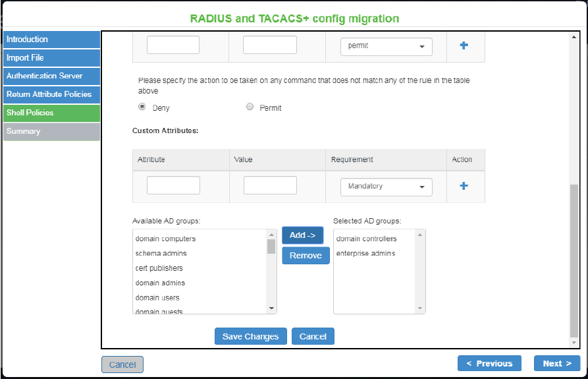This screenshot has height=379, width=588.
Task: Open the permit action dropdown
Action: point(387,47)
